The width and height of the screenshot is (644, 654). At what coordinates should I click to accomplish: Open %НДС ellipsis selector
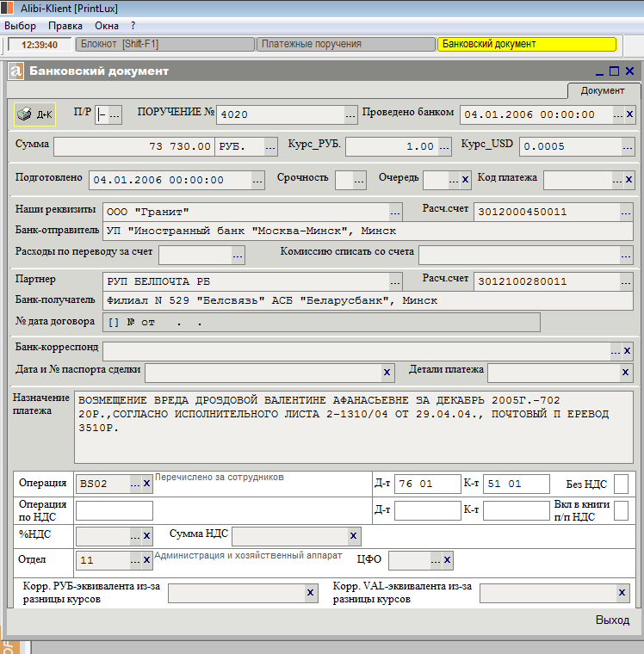pyautogui.click(x=135, y=537)
